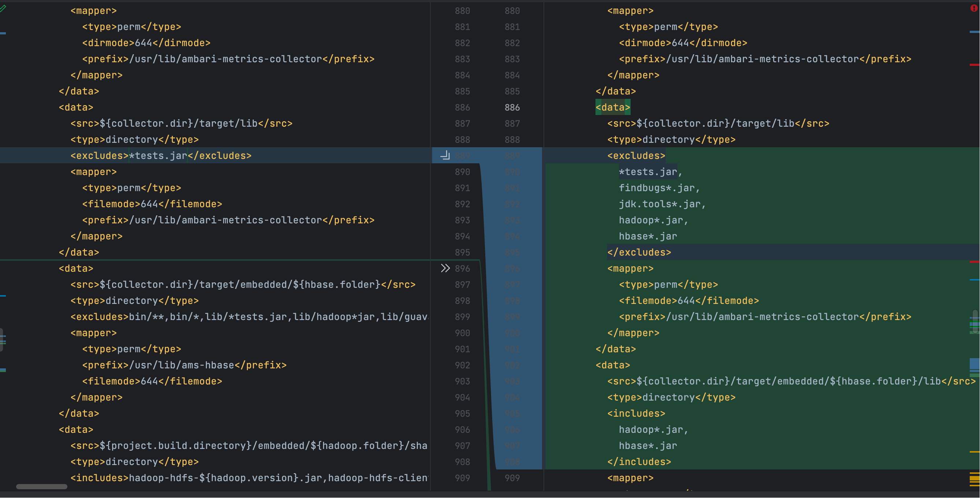This screenshot has height=498, width=980.
Task: Click the includes line with hadoop-hdfs-${hadoop.version}.jar
Action: 249,478
